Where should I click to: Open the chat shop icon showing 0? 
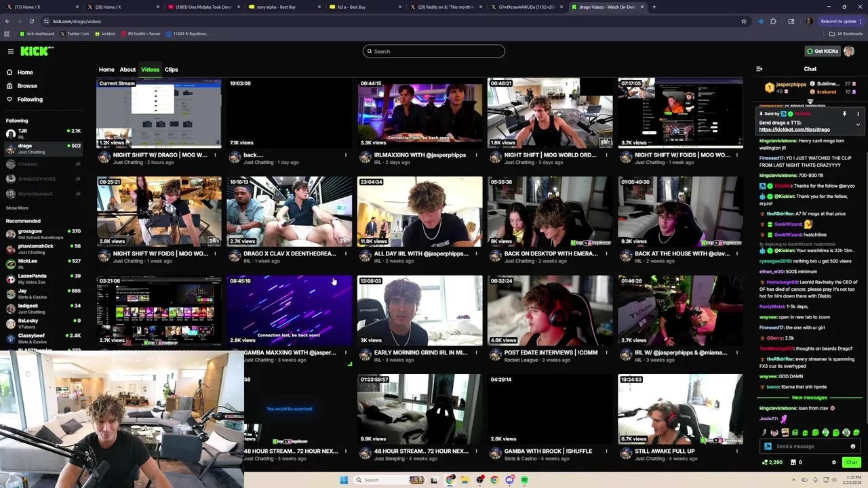[796, 462]
